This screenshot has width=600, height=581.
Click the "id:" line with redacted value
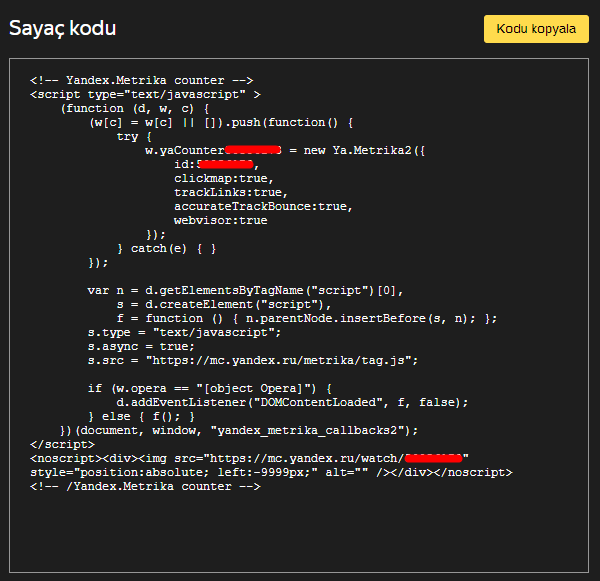pos(217,165)
